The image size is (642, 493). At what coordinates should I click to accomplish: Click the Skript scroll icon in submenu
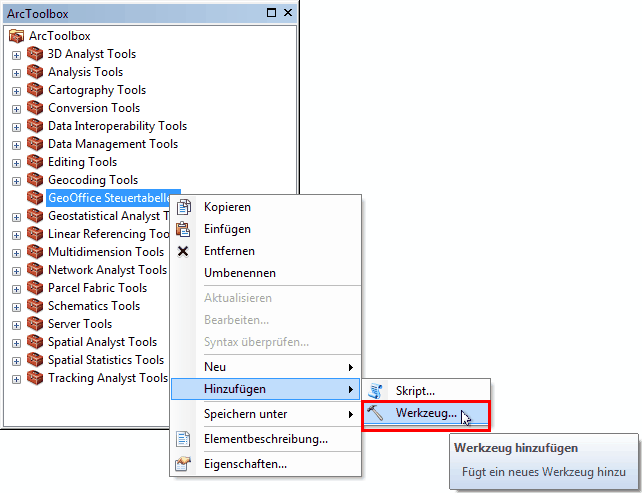[x=377, y=391]
